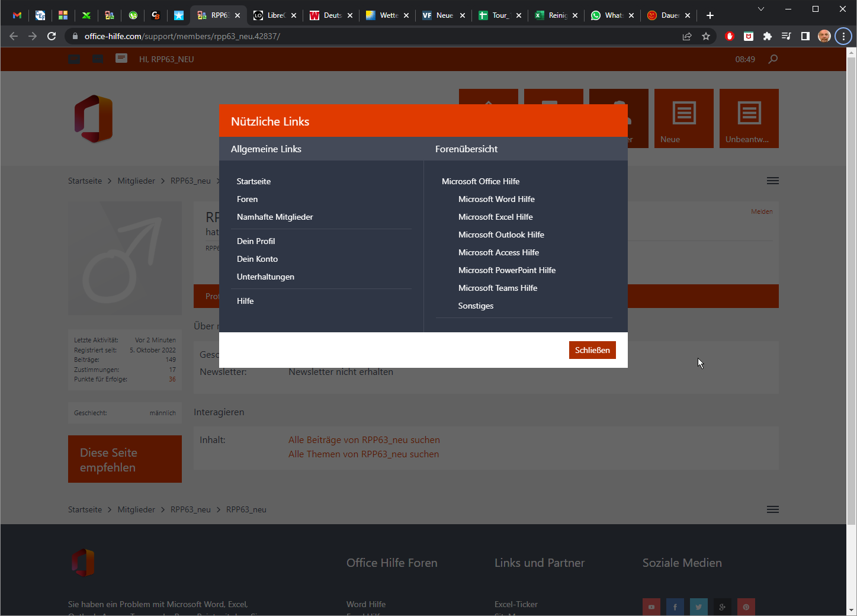The width and height of the screenshot is (857, 616).
Task: Click the Neue tile button
Action: point(684,118)
